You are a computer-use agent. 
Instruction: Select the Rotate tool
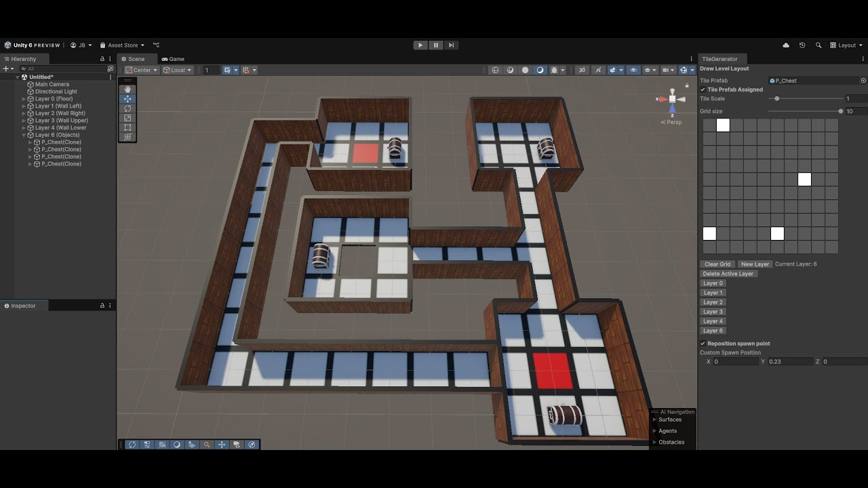(x=127, y=108)
